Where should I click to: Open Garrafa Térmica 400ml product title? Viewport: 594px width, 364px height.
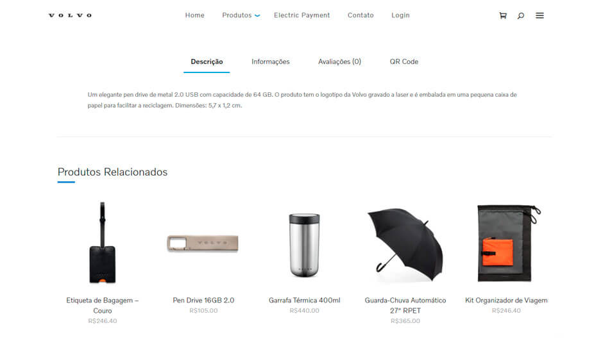pyautogui.click(x=304, y=301)
